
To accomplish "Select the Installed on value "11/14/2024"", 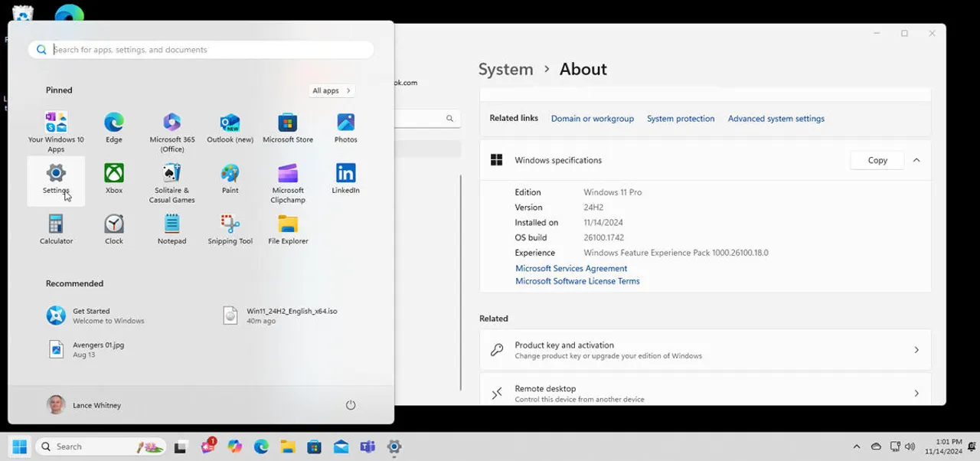I will point(603,223).
